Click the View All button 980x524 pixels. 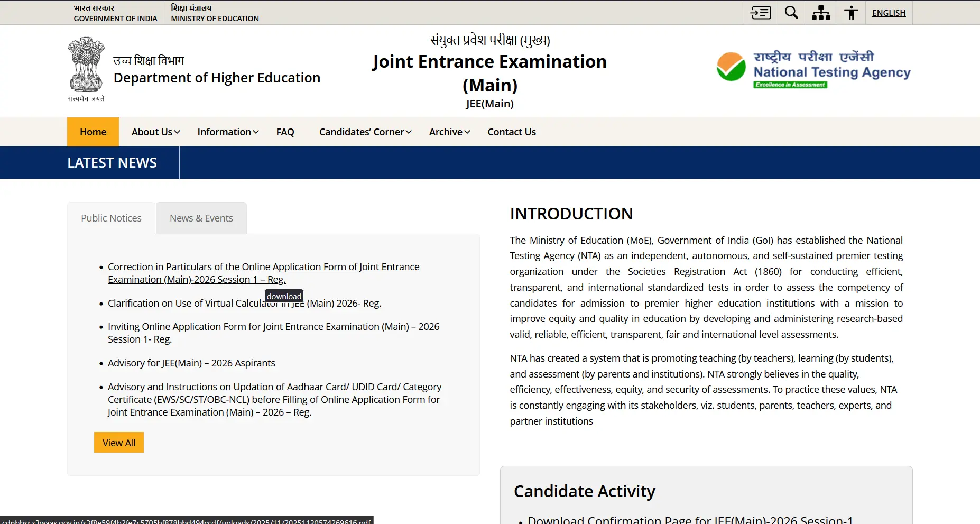118,442
